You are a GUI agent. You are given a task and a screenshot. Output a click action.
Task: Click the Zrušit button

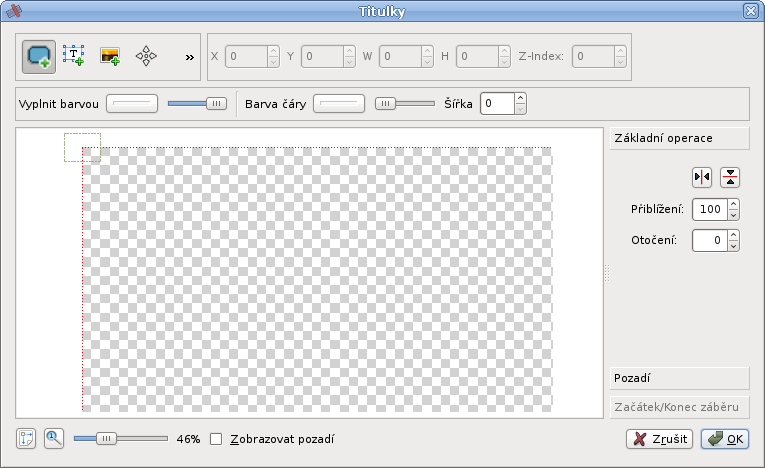(x=659, y=439)
